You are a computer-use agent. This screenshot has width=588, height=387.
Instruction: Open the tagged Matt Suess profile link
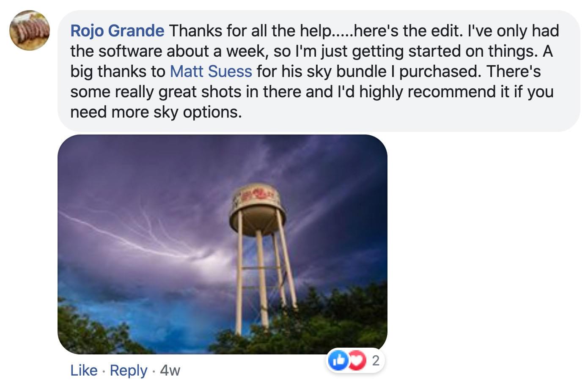pos(211,71)
